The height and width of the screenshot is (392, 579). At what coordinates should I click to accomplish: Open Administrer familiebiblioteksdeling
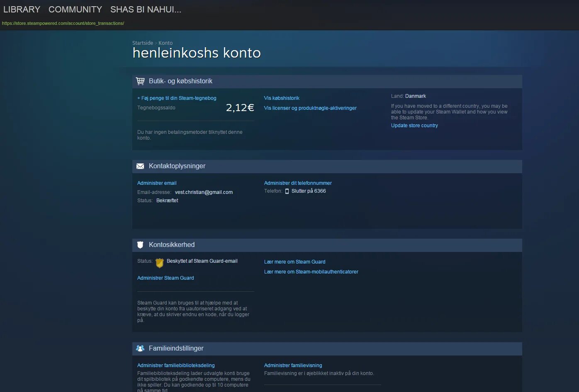point(176,365)
